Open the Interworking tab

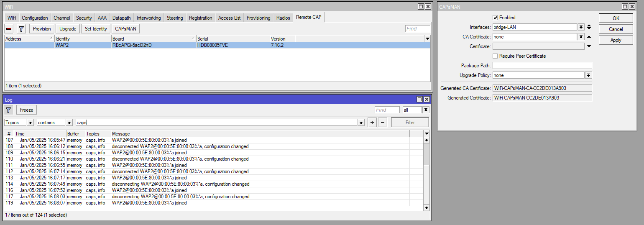click(x=148, y=18)
